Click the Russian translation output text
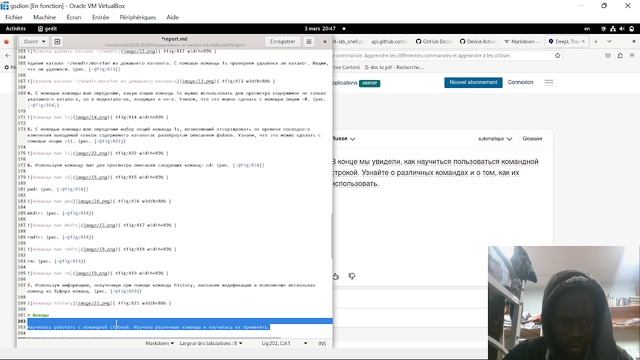 pyautogui.click(x=435, y=173)
